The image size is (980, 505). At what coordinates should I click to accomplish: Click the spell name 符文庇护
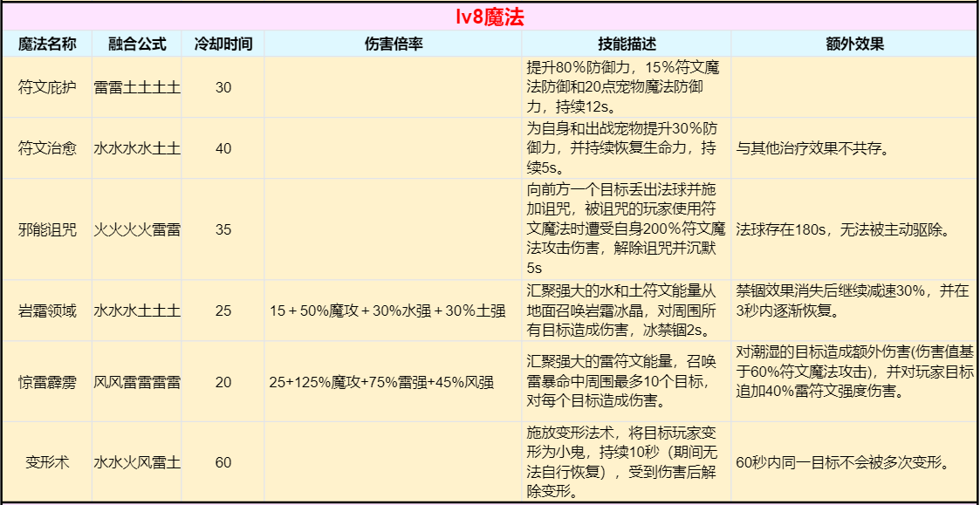47,87
